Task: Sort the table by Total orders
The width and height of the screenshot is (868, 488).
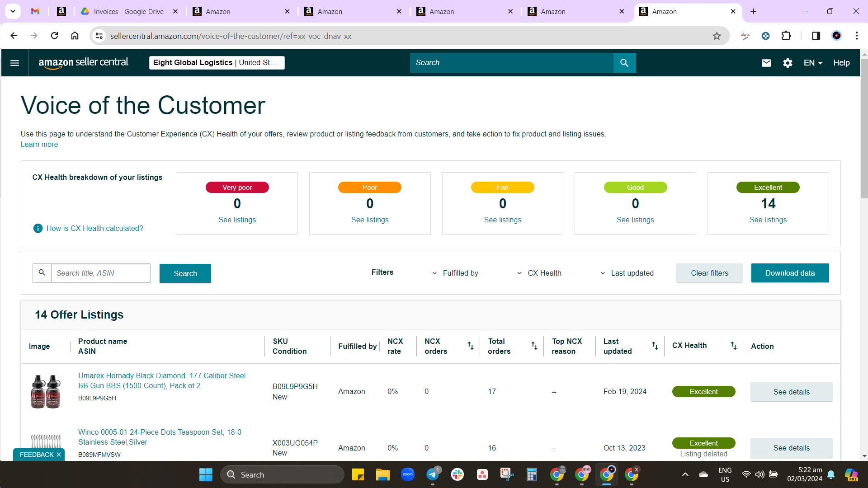Action: point(534,346)
